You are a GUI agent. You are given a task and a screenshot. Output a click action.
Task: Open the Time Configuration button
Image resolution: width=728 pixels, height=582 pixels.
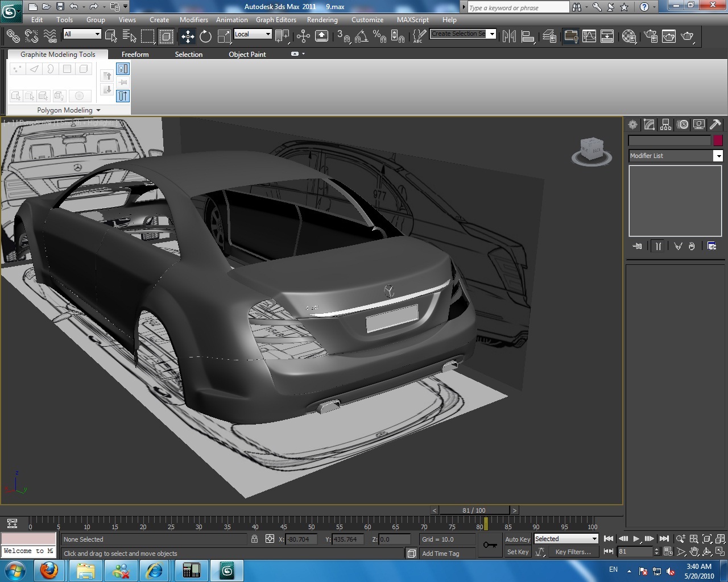click(668, 552)
